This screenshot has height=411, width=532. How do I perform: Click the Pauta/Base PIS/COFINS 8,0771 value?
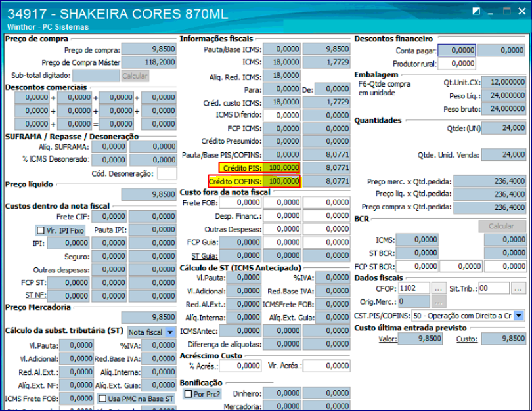326,155
